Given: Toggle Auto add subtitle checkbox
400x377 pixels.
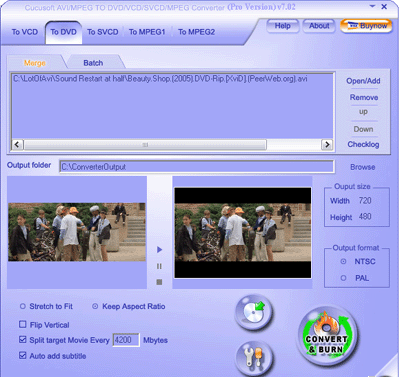Looking at the screenshot, I should coord(23,356).
